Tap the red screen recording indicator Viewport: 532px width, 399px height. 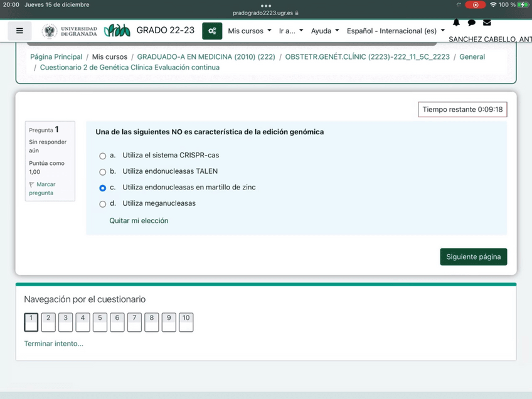point(476,5)
